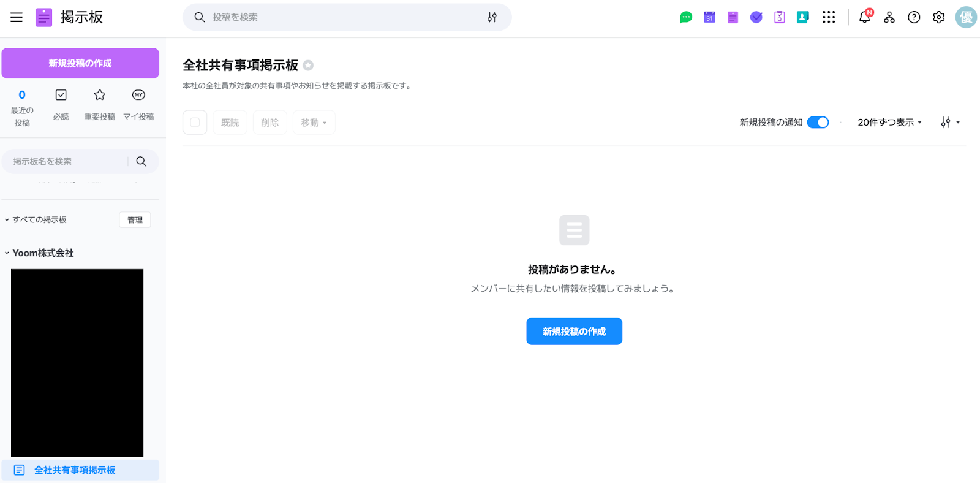980x483 pixels.
Task: Open the hamburger main menu
Action: (x=17, y=17)
